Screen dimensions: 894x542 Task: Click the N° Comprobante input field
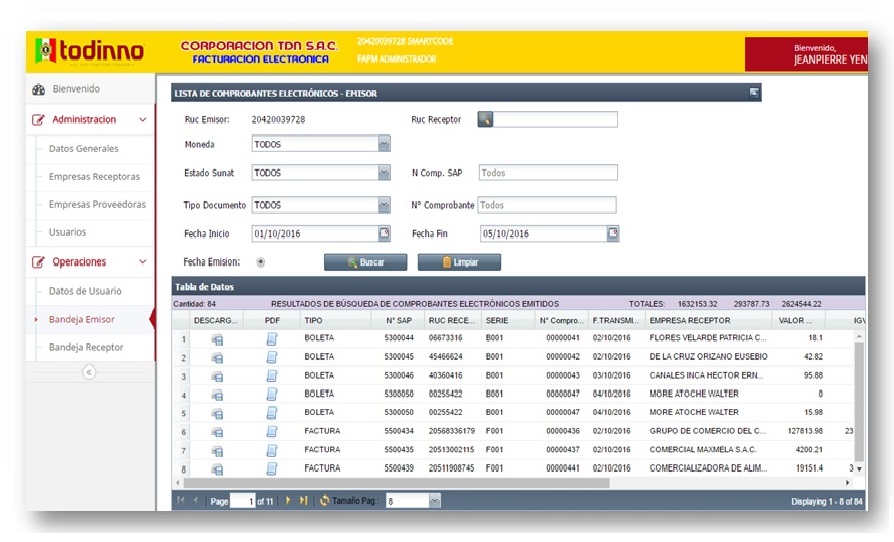point(546,205)
